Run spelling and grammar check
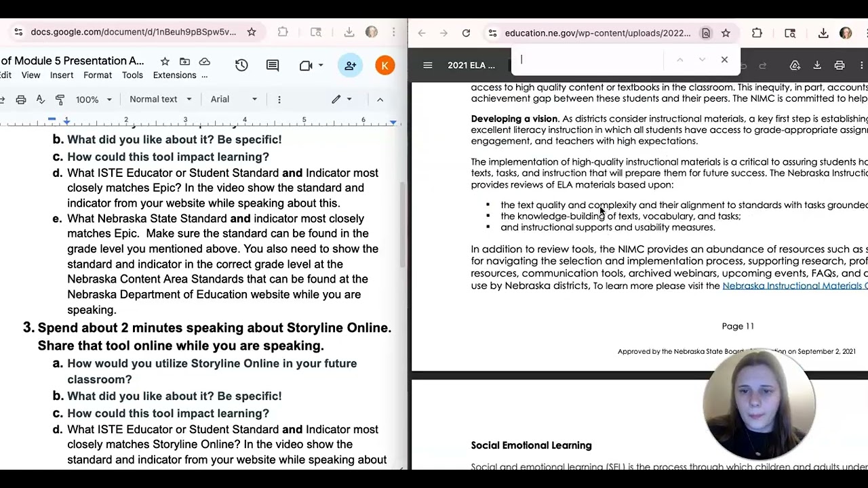The height and width of the screenshot is (488, 868). tap(40, 100)
